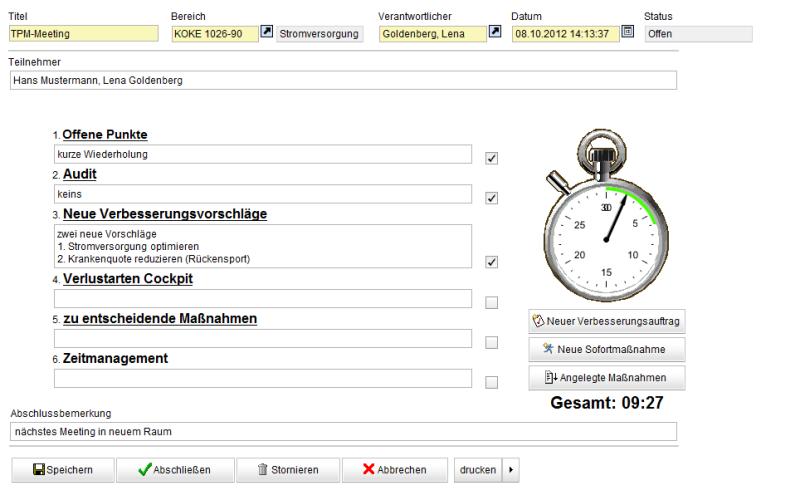Check the Verlustarten Cockpit checkbox
The image size is (800, 500).
pos(491,303)
